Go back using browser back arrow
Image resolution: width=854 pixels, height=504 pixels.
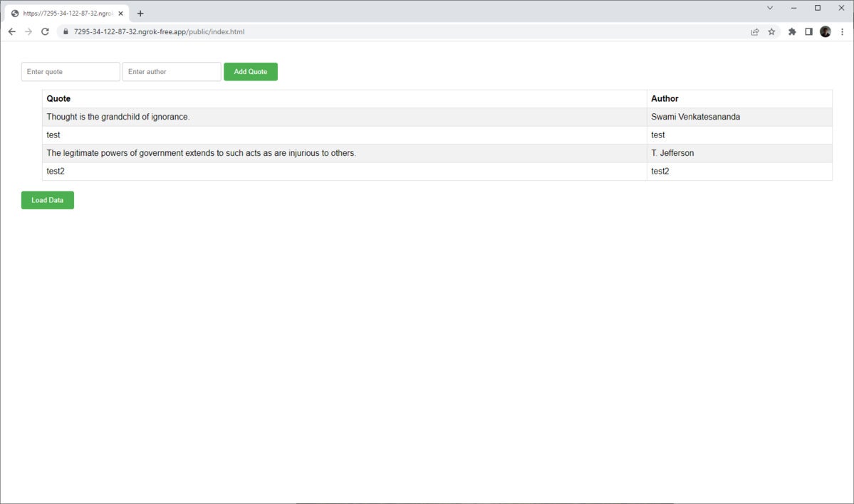(x=12, y=31)
